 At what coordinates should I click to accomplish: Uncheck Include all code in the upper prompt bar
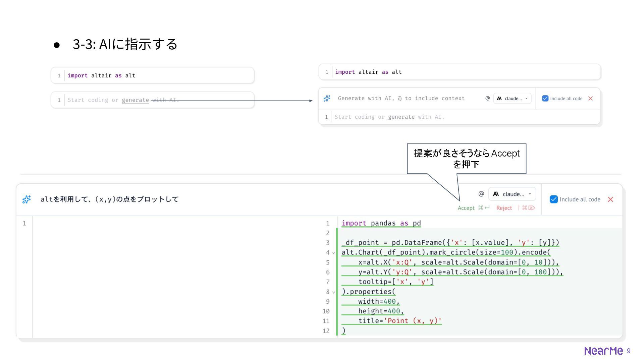pyautogui.click(x=545, y=98)
